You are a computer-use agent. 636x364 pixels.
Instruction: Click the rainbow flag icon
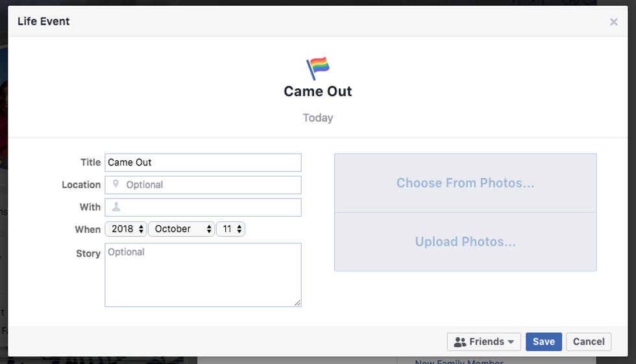coord(318,67)
